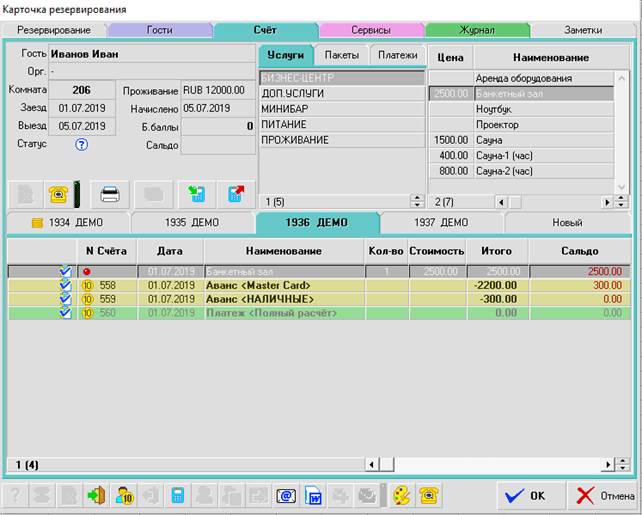Click spinner arrows under services category list
Image resolution: width=642 pixels, height=515 pixels.
[417, 201]
